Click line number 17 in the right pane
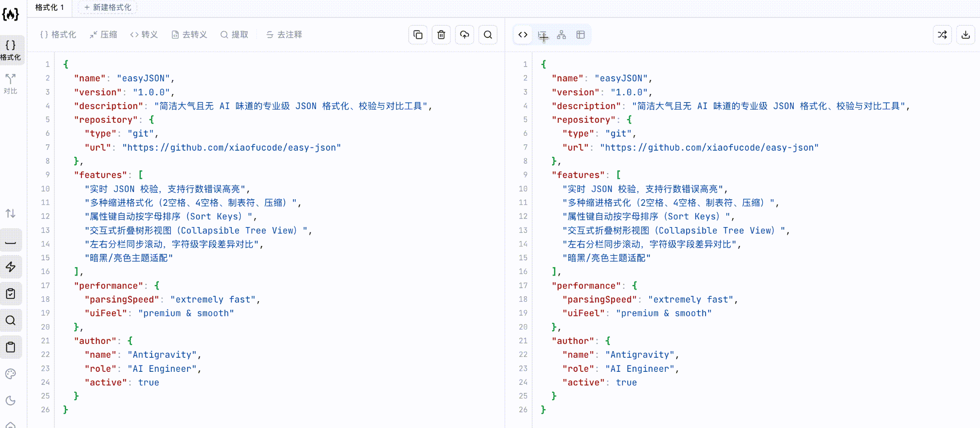 click(523, 285)
